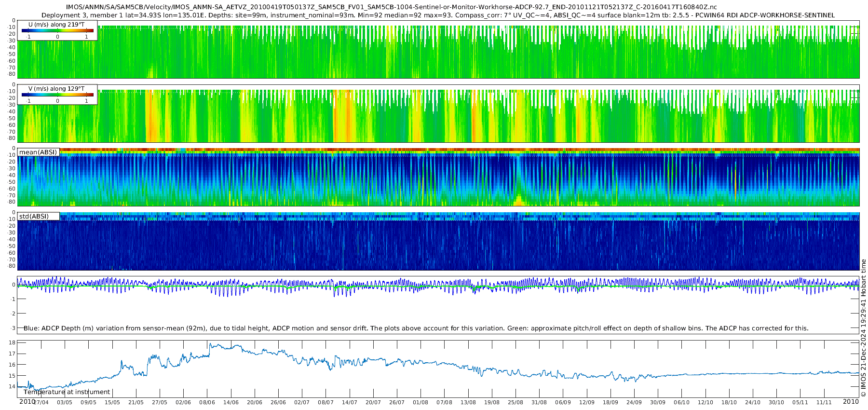The width and height of the screenshot is (868, 410).
Task: Click the vertical IMOS copyright timestamp text
Action: pyautogui.click(x=863, y=328)
